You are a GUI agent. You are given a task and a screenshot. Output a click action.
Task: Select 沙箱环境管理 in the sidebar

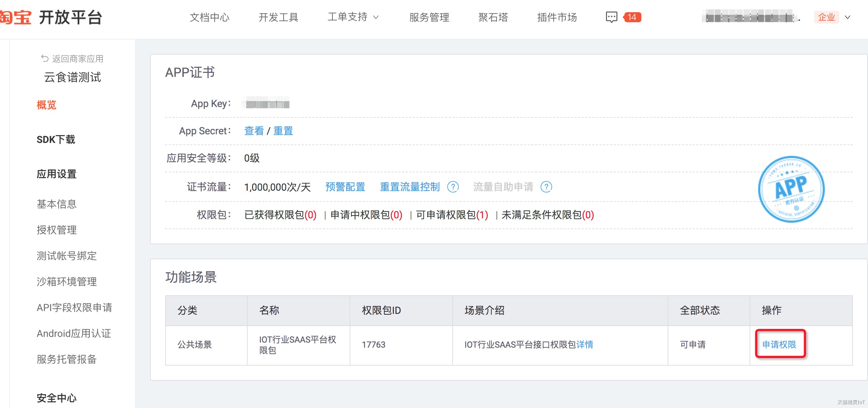point(67,282)
